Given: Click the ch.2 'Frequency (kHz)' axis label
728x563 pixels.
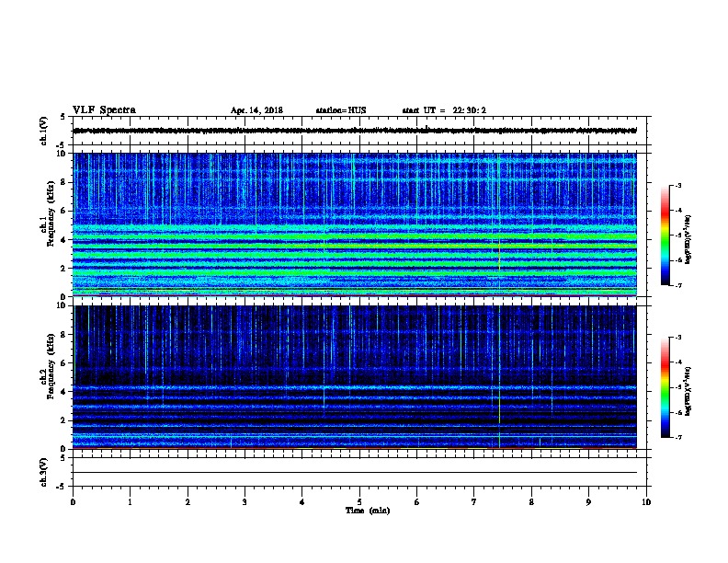Looking at the screenshot, I should point(51,365).
